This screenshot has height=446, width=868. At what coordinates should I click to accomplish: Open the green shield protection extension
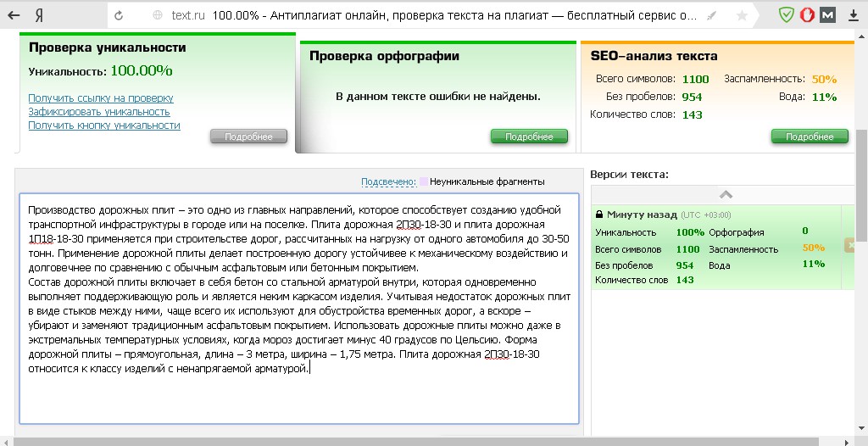tap(786, 15)
